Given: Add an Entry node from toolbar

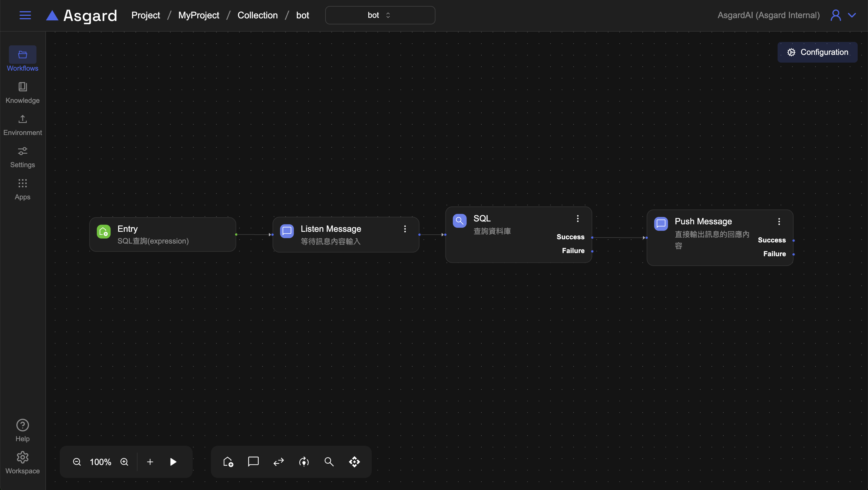Looking at the screenshot, I should tap(228, 462).
